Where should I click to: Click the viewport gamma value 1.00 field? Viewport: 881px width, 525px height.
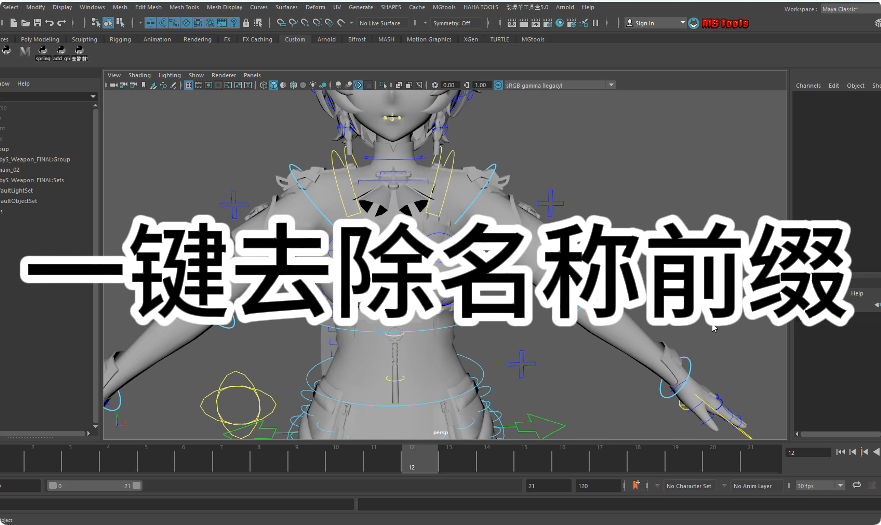click(480, 85)
